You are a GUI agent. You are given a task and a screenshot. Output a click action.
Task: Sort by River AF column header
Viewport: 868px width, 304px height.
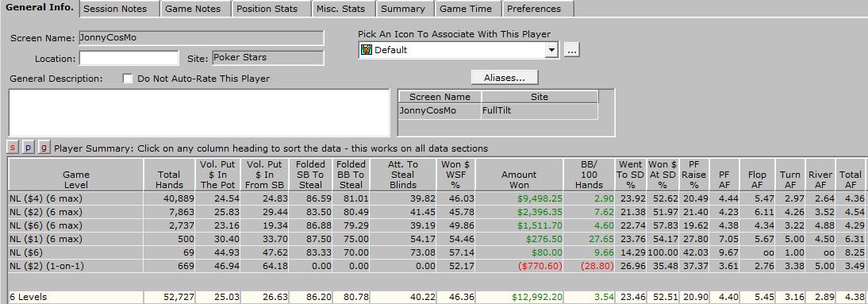tap(820, 175)
